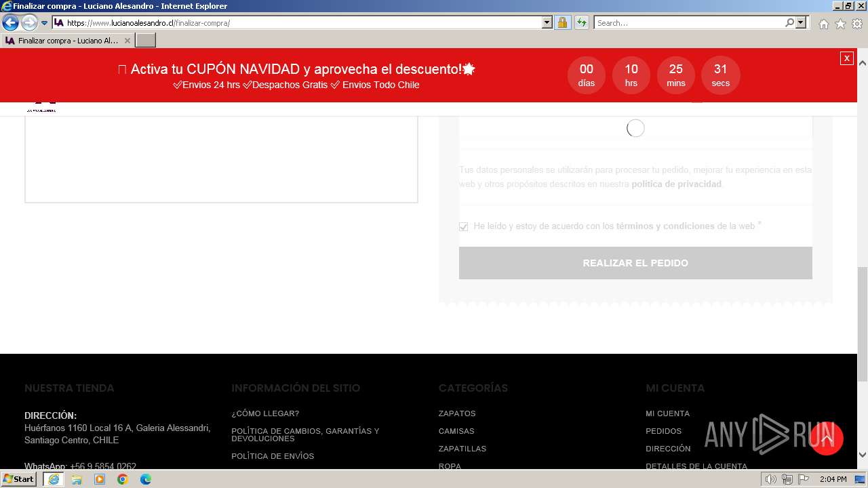Open Política de cambios, garantías y devoluciones

point(305,434)
